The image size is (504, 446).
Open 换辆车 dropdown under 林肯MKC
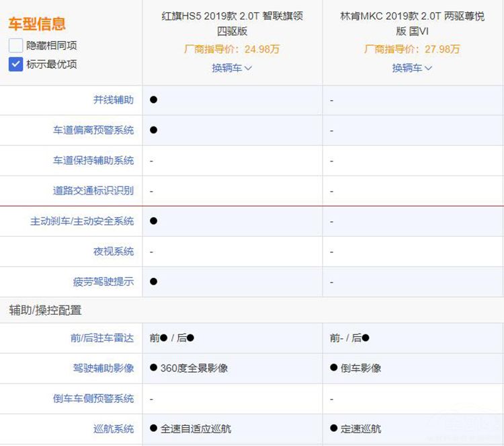tap(412, 68)
